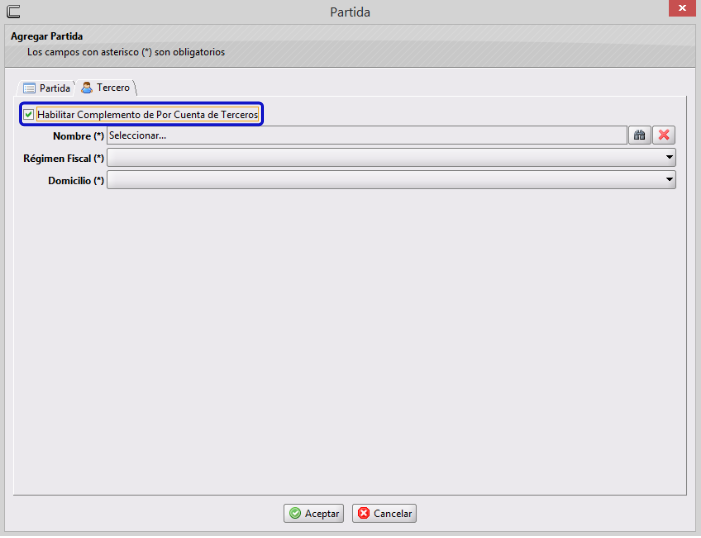Expand the Domicilio dropdown

[391, 180]
